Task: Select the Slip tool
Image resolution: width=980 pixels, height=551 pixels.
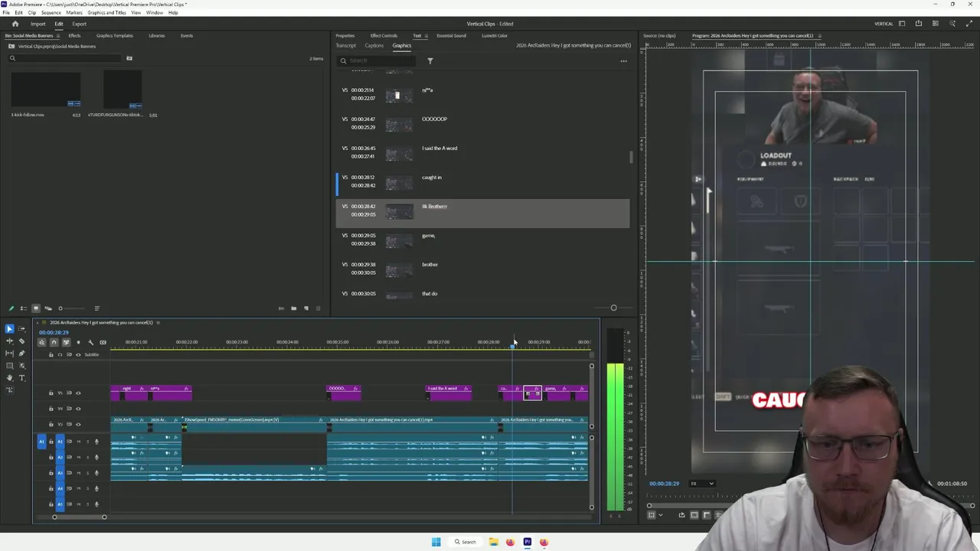Action: [x=9, y=353]
